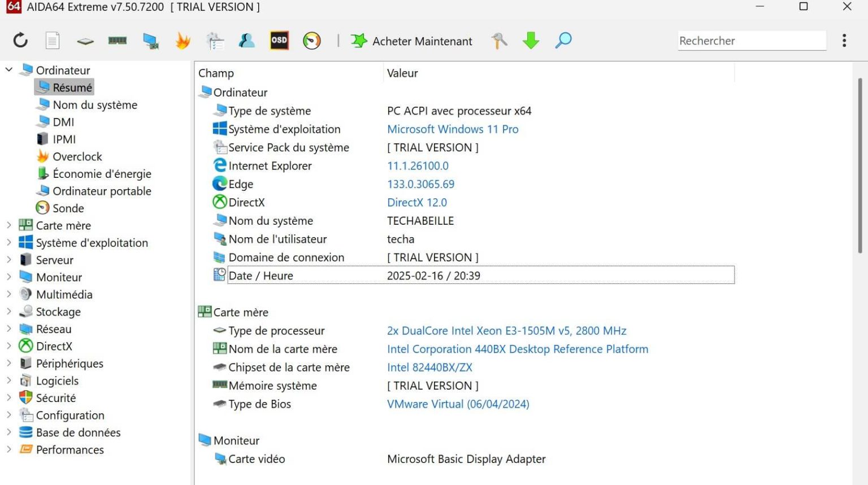Screen dimensions: 868x485
Task: Open the report creation icon
Action: (x=53, y=40)
